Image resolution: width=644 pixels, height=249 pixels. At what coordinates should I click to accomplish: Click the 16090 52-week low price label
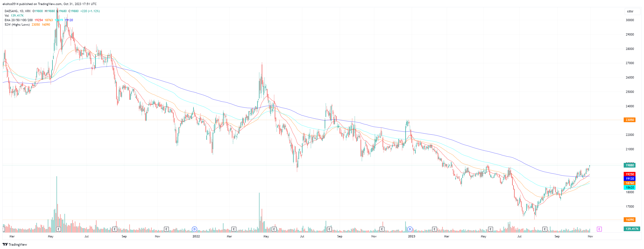[x=629, y=220]
